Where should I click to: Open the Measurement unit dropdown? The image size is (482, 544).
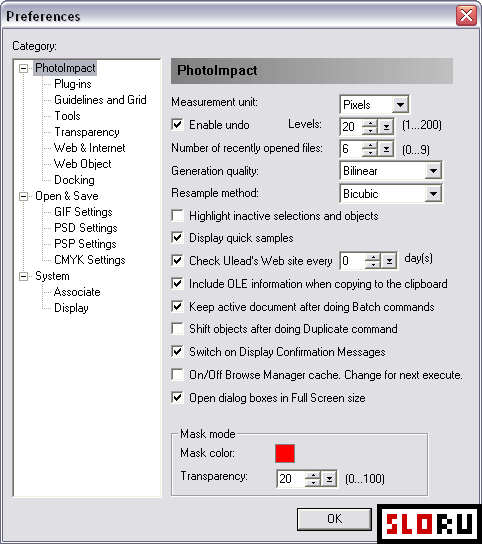[400, 104]
